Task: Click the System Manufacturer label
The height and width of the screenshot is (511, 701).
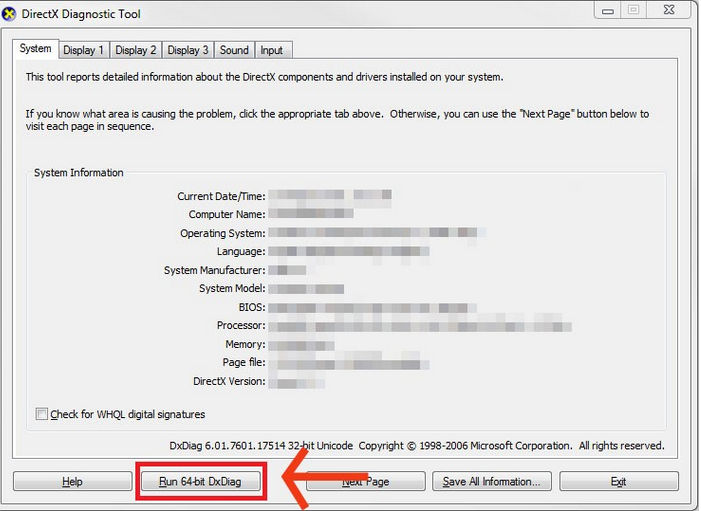Action: (x=215, y=270)
